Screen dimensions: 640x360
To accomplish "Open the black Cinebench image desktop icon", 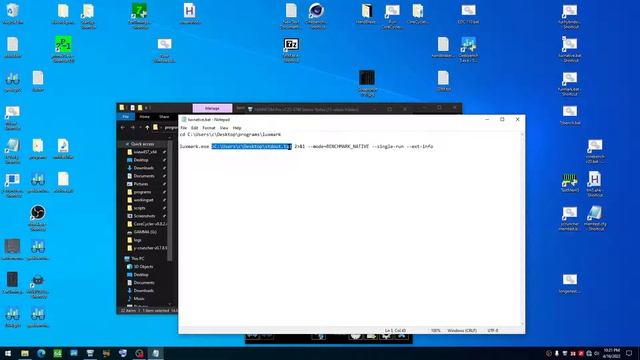I will (367, 83).
